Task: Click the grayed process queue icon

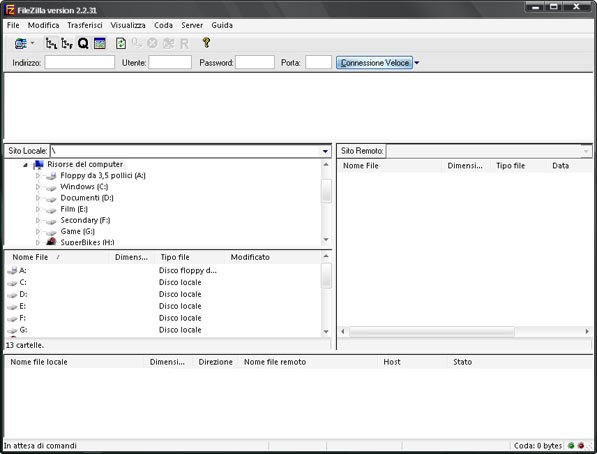Action: coord(136,43)
